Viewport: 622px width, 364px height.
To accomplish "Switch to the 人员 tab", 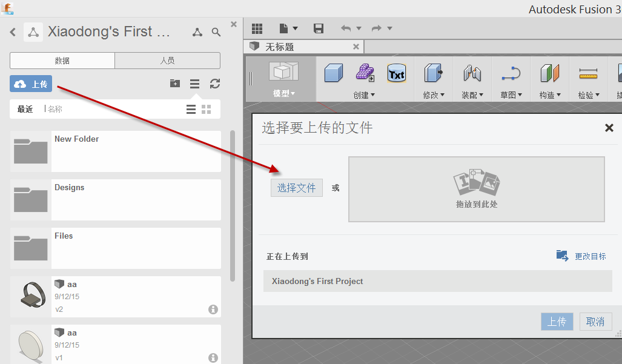I will (167, 61).
